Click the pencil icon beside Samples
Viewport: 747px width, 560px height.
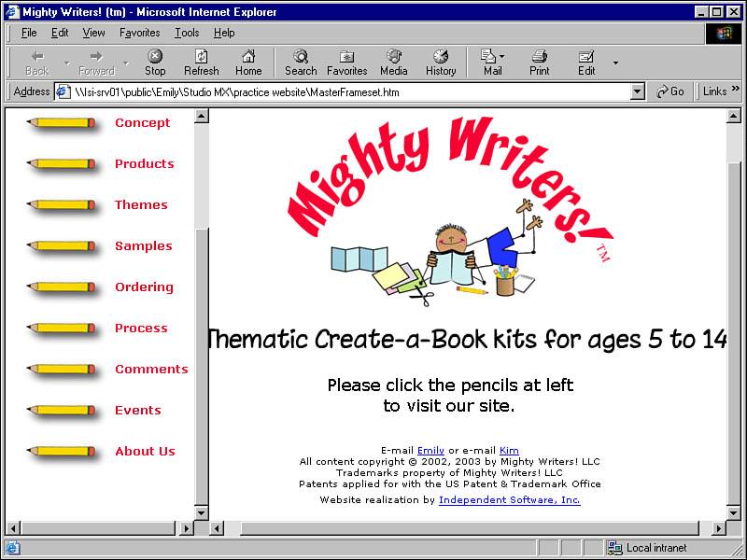pos(61,246)
